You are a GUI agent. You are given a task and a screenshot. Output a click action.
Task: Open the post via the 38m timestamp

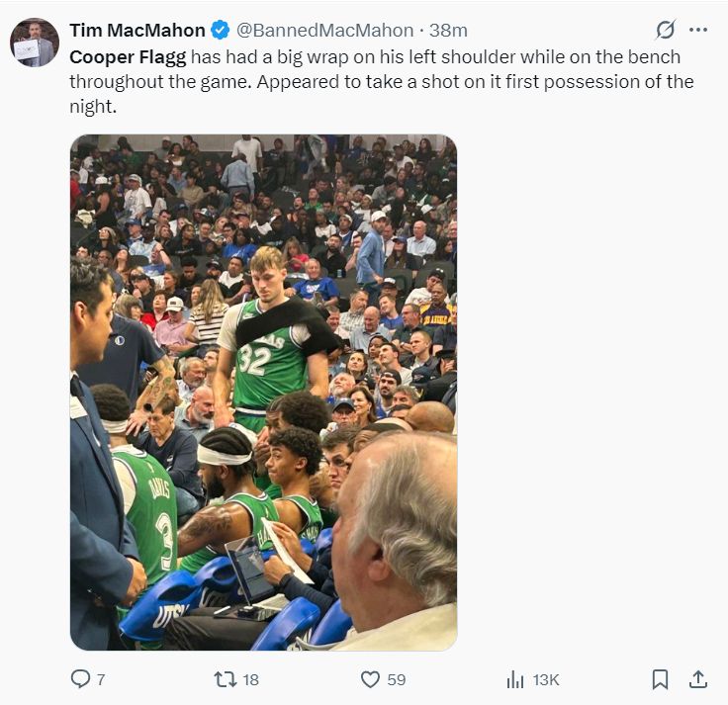[x=451, y=31]
